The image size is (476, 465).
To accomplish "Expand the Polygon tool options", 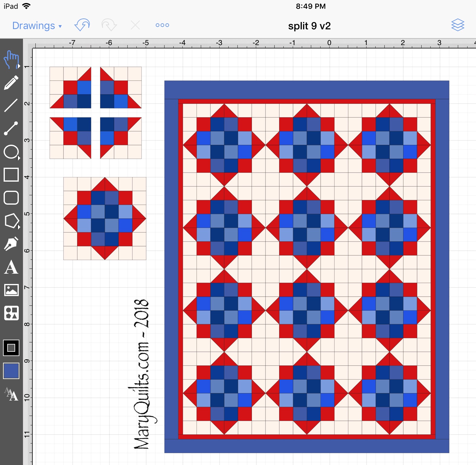I will 19,227.
